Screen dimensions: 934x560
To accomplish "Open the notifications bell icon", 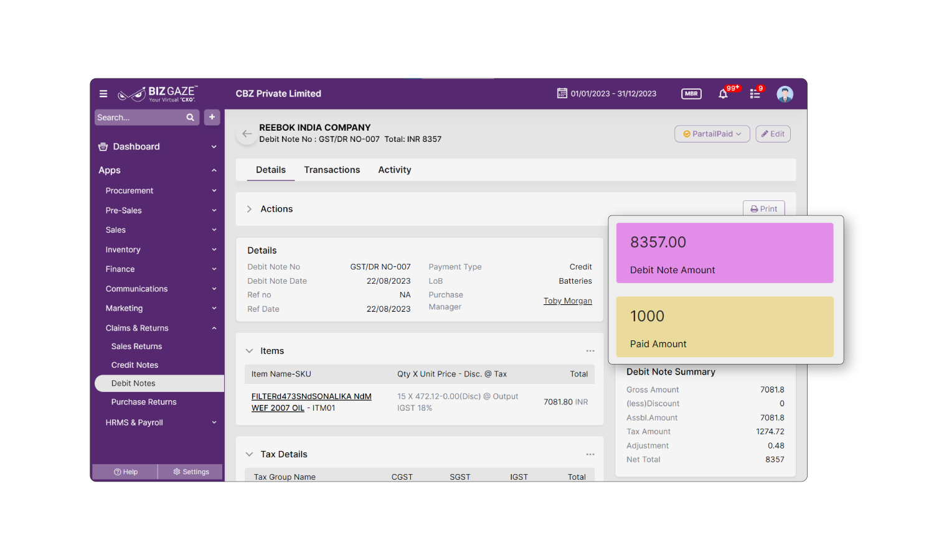I will tap(723, 94).
